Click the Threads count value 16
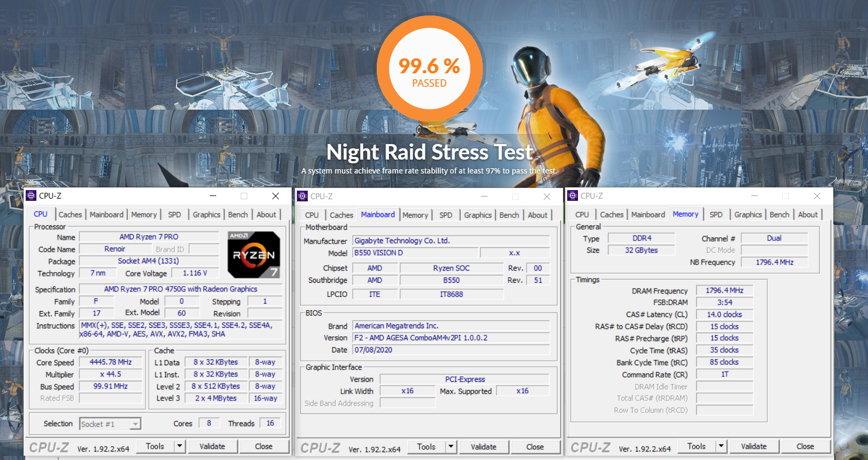This screenshot has height=460, width=868. click(270, 423)
